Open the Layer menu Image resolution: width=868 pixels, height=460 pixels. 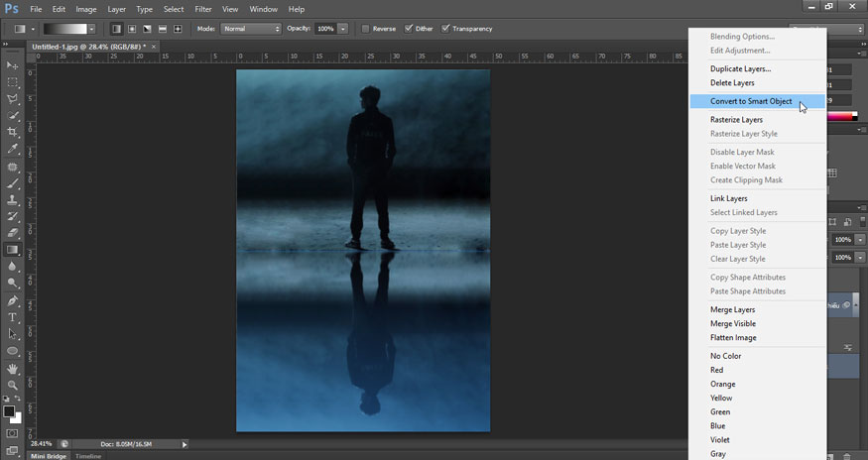(116, 9)
